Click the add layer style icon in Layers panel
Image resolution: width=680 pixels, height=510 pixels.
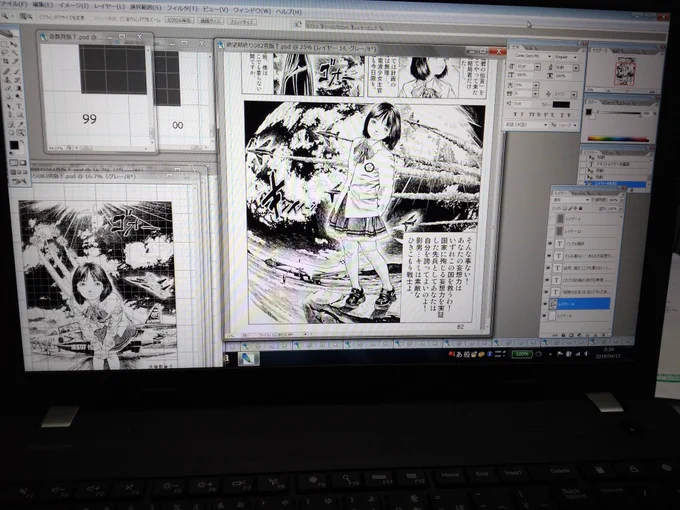pyautogui.click(x=563, y=335)
